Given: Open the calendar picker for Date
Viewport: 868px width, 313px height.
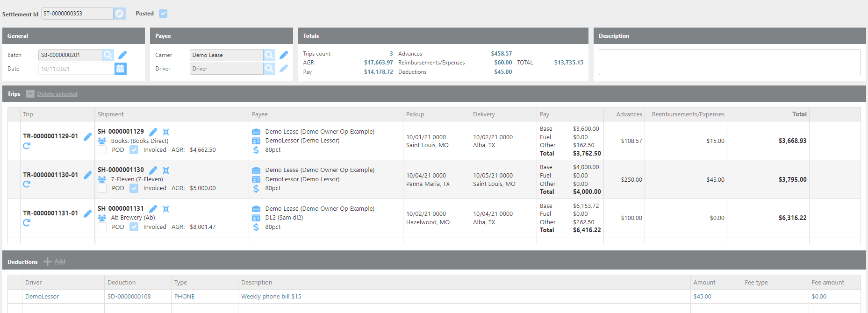Looking at the screenshot, I should click(x=120, y=69).
